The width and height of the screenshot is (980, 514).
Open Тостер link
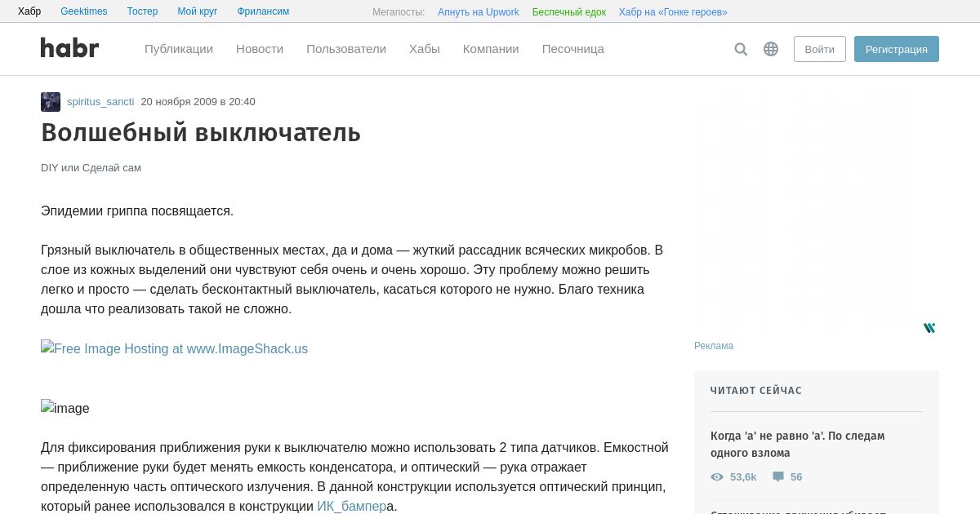(x=143, y=11)
